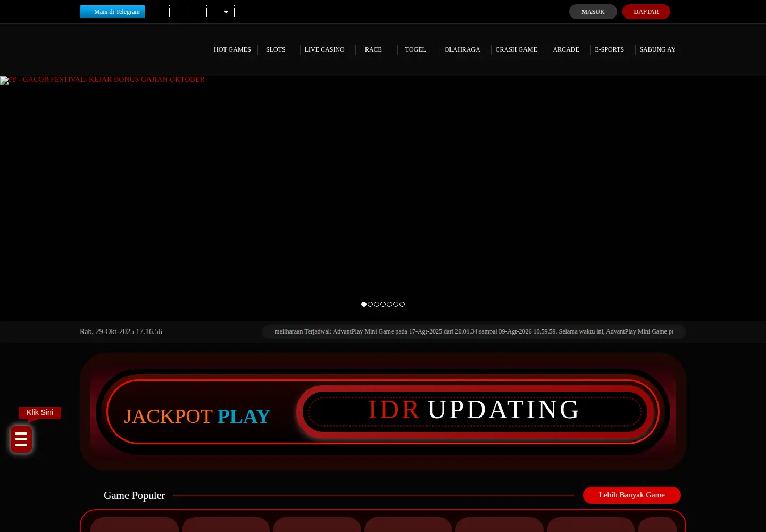This screenshot has width=766, height=532.
Task: Open the HOT GAMES menu
Action: tap(232, 49)
